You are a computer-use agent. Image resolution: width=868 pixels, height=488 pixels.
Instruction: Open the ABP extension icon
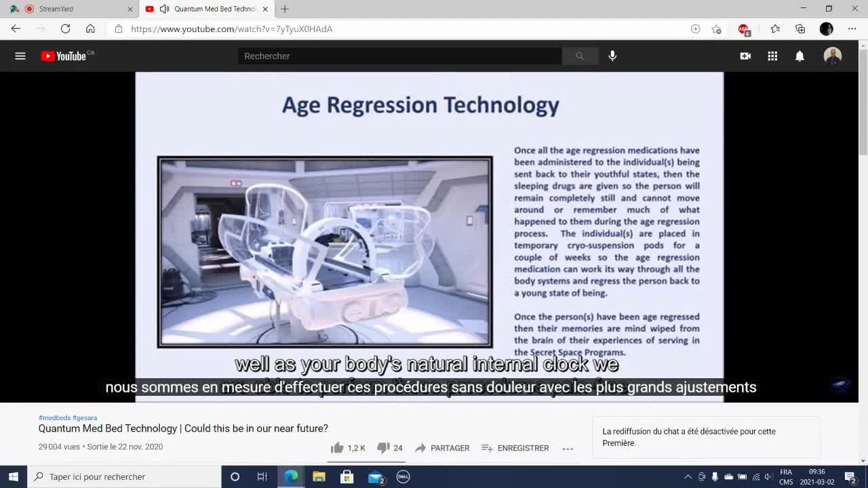(x=744, y=29)
